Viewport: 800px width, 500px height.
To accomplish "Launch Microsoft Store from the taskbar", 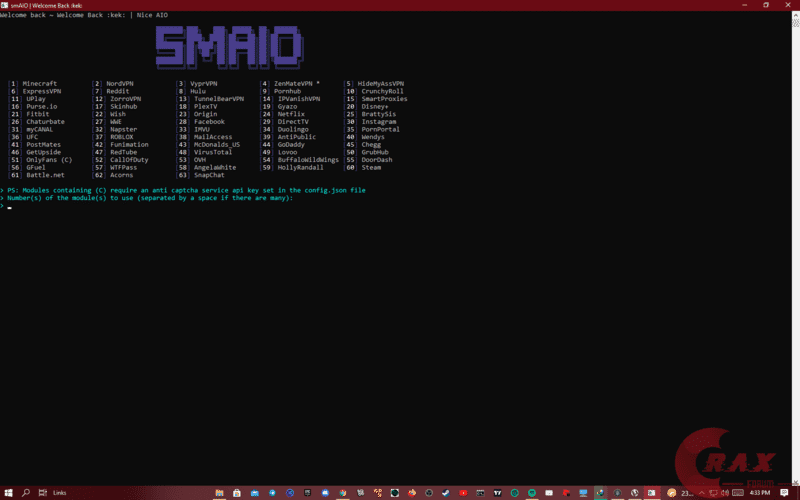I will (x=237, y=493).
